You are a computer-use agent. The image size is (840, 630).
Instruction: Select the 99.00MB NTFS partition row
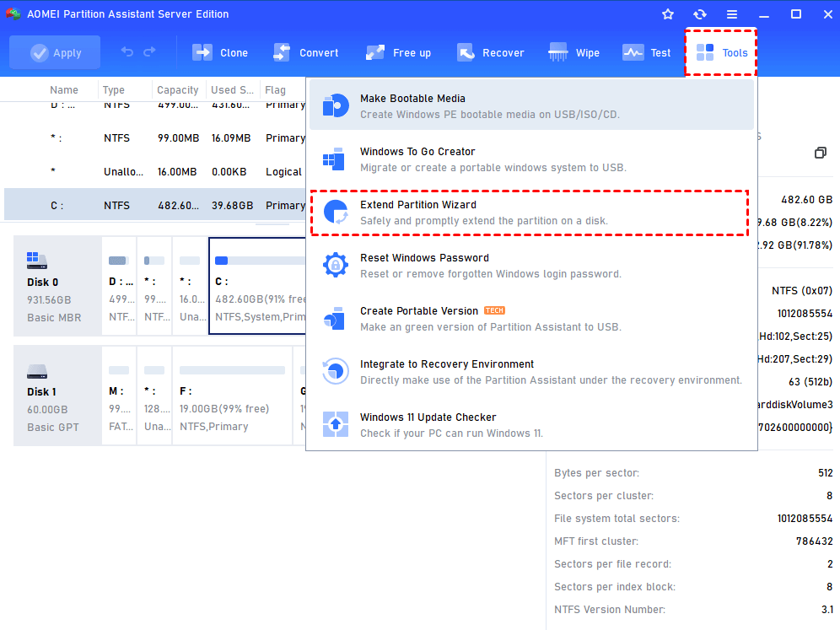[155, 138]
